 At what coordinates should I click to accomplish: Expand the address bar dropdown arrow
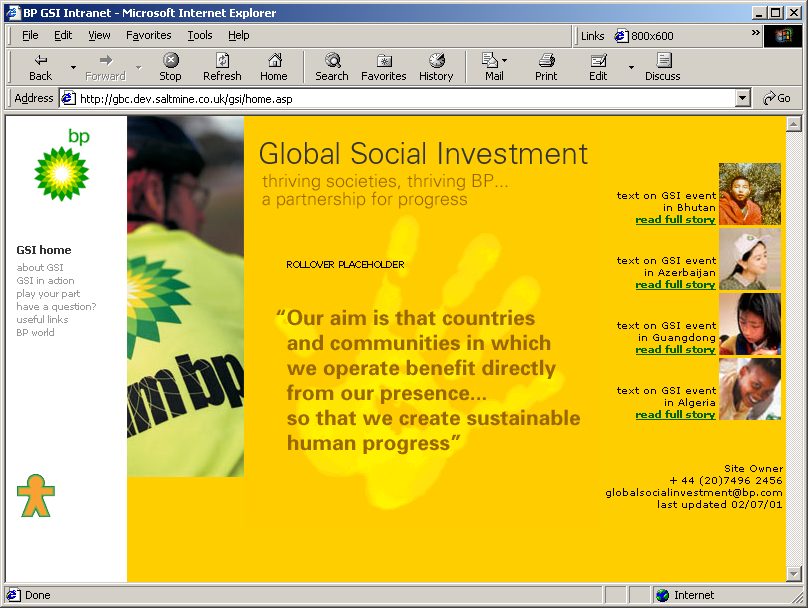point(742,98)
